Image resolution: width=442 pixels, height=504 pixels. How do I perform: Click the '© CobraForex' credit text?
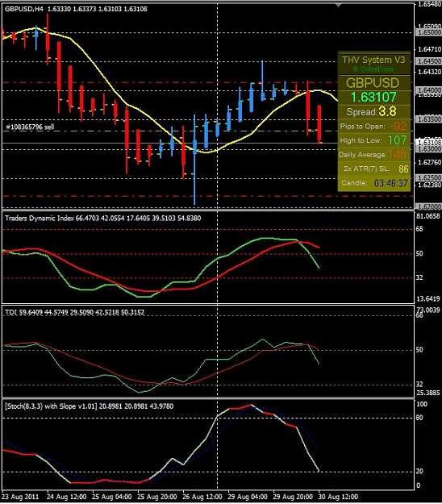click(x=373, y=69)
